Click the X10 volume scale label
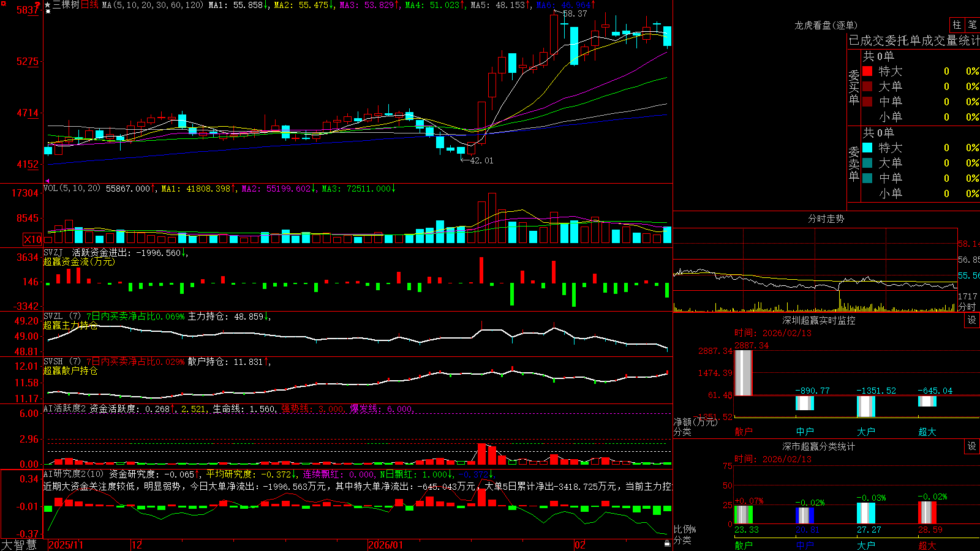This screenshot has height=551, width=980. click(32, 239)
